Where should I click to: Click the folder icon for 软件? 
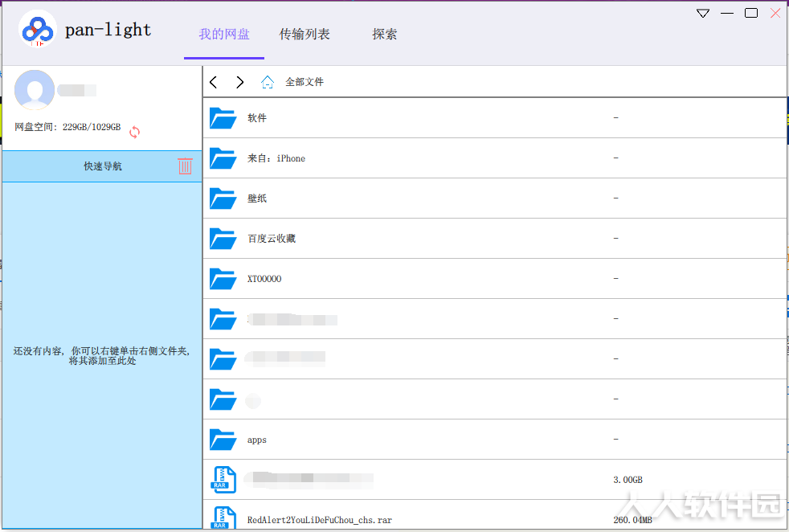[223, 118]
